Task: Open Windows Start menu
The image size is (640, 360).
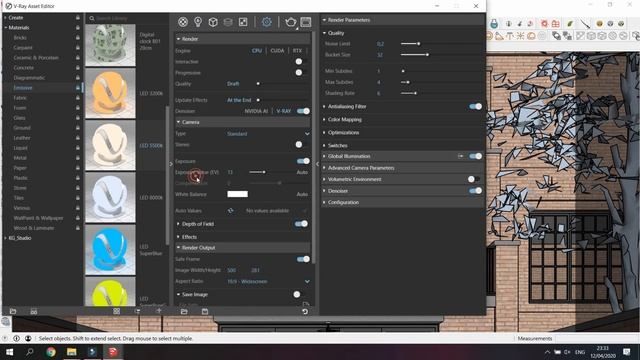Action: click(x=9, y=352)
